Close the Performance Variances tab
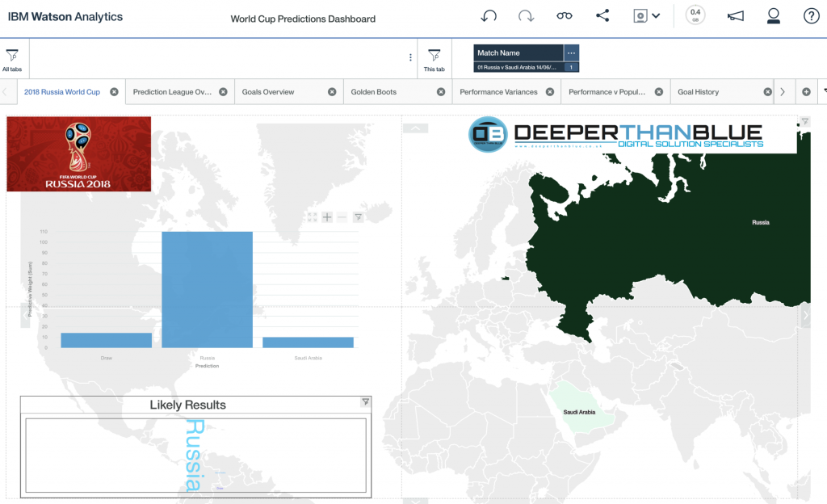Viewport: 827px width, 504px height. (x=550, y=92)
